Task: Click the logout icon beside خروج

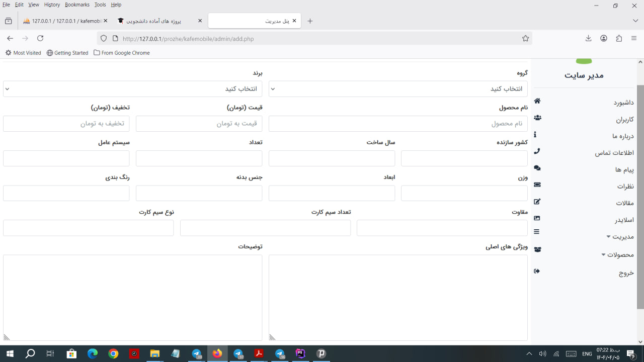Action: point(537,271)
